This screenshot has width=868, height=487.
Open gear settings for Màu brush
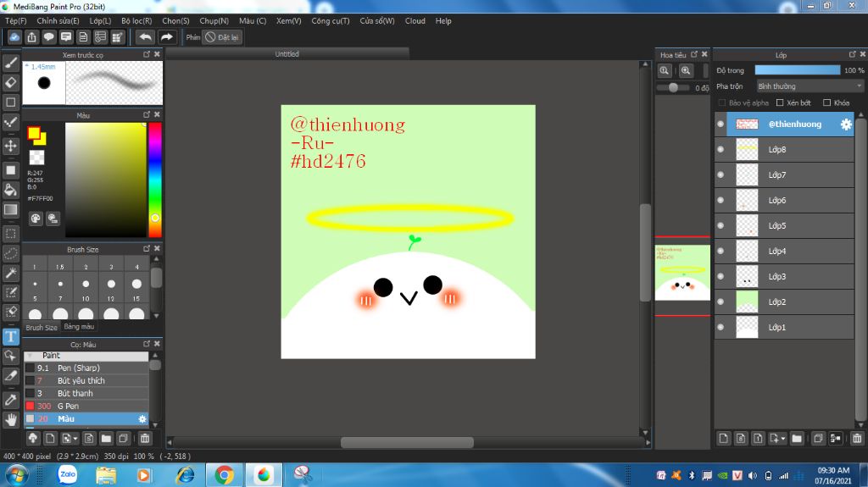[x=142, y=419]
